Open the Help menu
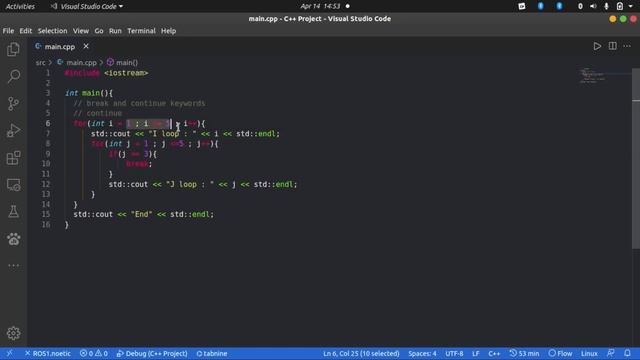Image resolution: width=640 pixels, height=360 pixels. 168,31
